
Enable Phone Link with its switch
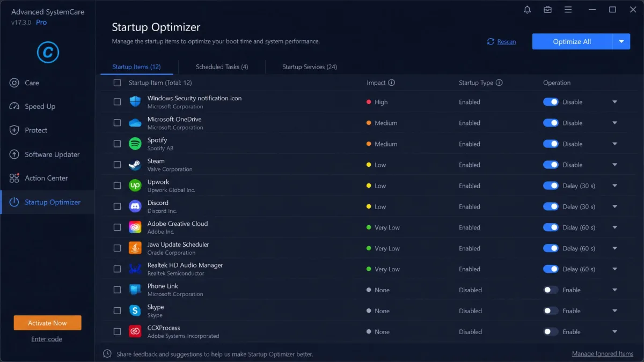[x=551, y=290]
